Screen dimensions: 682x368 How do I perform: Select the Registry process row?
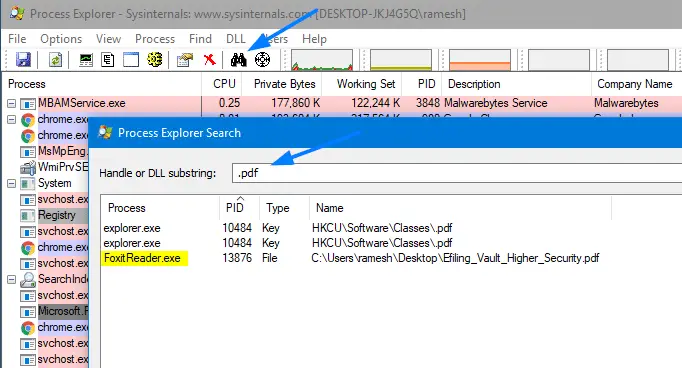click(57, 215)
